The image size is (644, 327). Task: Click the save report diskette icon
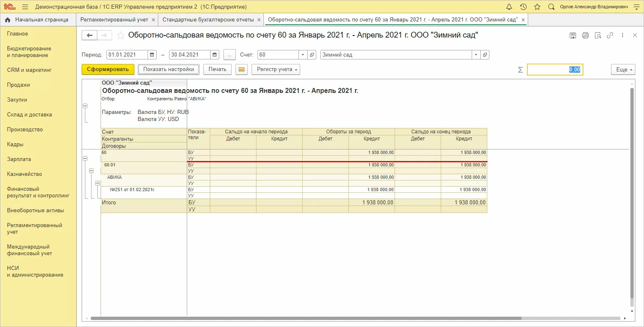pyautogui.click(x=573, y=36)
